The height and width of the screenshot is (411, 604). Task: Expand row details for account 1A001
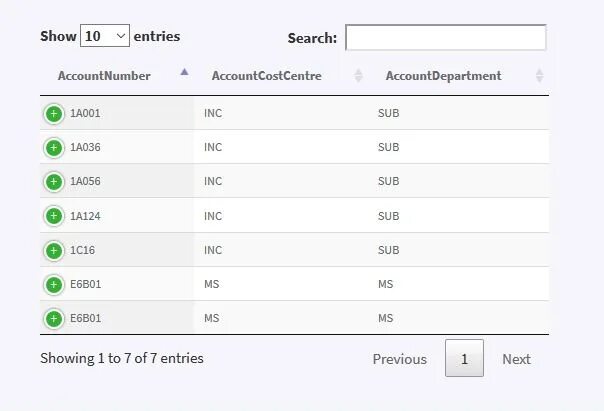(x=54, y=113)
